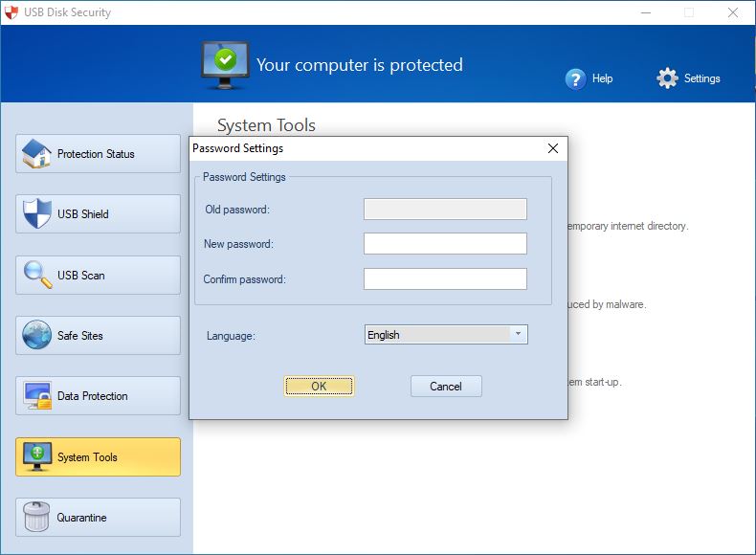Cancel the Password Settings dialog
756x555 pixels.
pyautogui.click(x=446, y=387)
